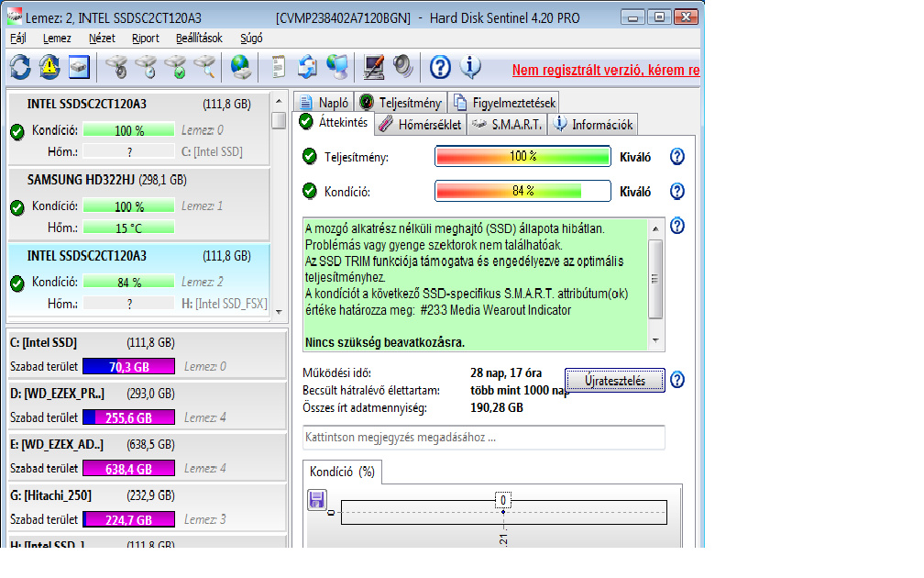The image size is (924, 578).
Task: Open the disk panel toolbar icon
Action: pyautogui.click(x=79, y=67)
